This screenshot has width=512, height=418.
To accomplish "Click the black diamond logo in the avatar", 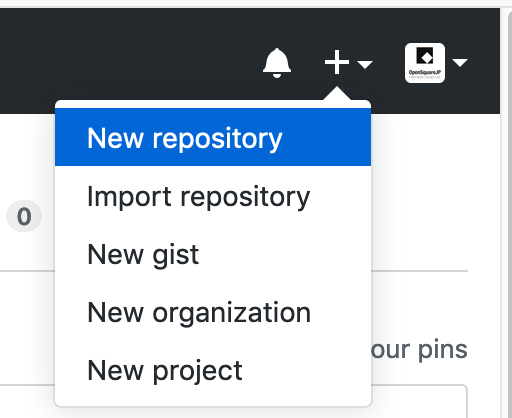I will tap(425, 56).
